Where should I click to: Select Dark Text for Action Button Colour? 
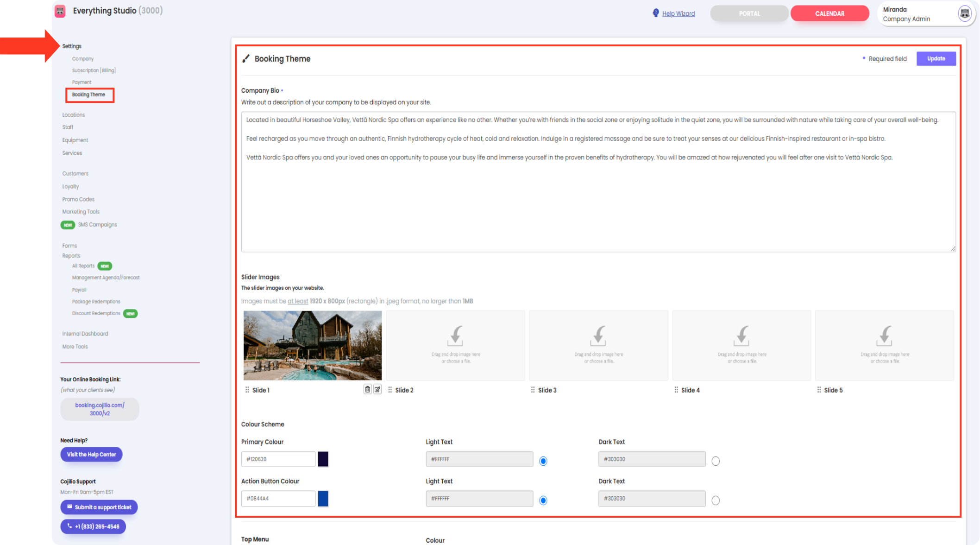point(716,500)
